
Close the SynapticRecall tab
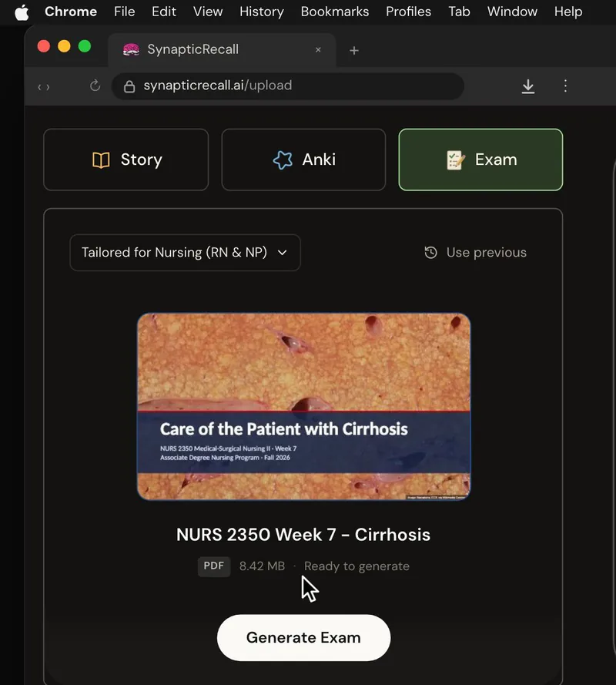(318, 50)
